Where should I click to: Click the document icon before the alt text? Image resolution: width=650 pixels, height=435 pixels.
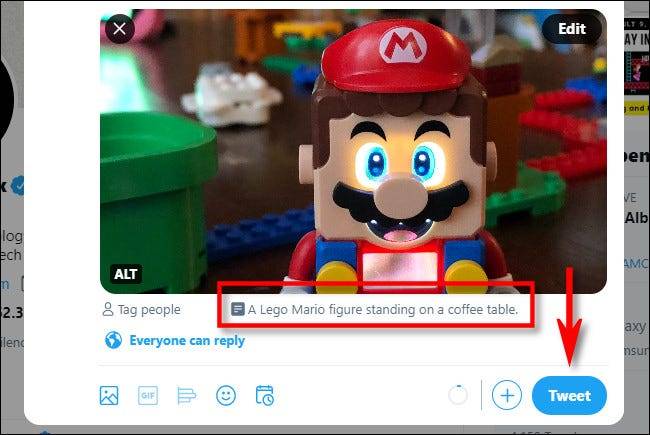[237, 310]
